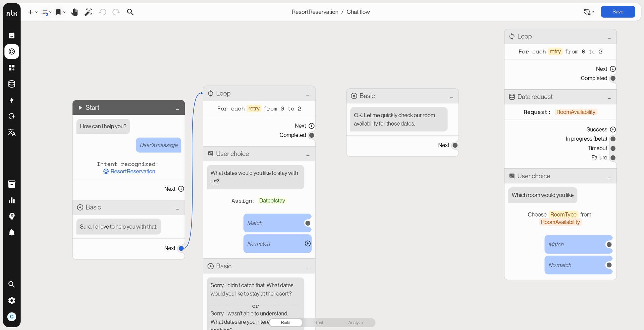Open the analytics bar chart in the sidebar
The image size is (644, 330).
click(11, 200)
